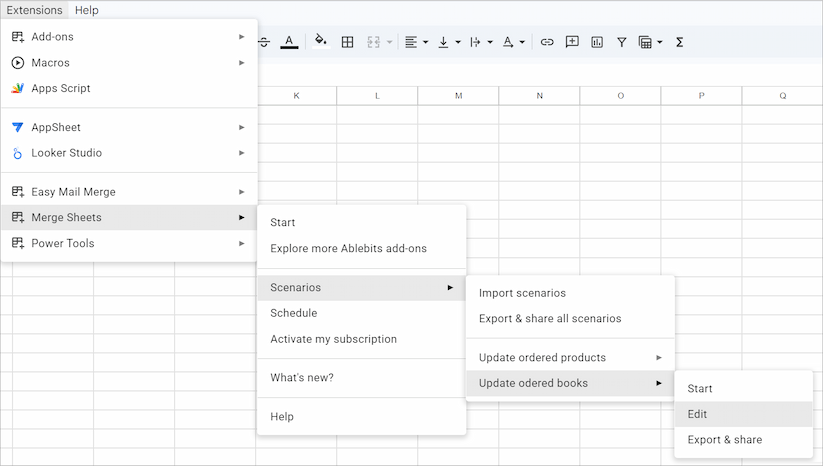This screenshot has width=823, height=466.
Task: Click Export & share for odered books
Action: pyautogui.click(x=743, y=440)
